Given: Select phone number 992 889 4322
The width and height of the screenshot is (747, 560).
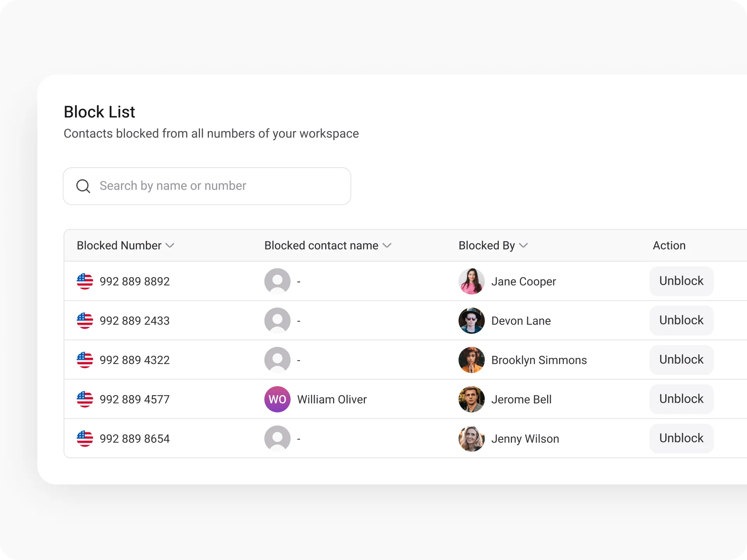Looking at the screenshot, I should pyautogui.click(x=135, y=360).
